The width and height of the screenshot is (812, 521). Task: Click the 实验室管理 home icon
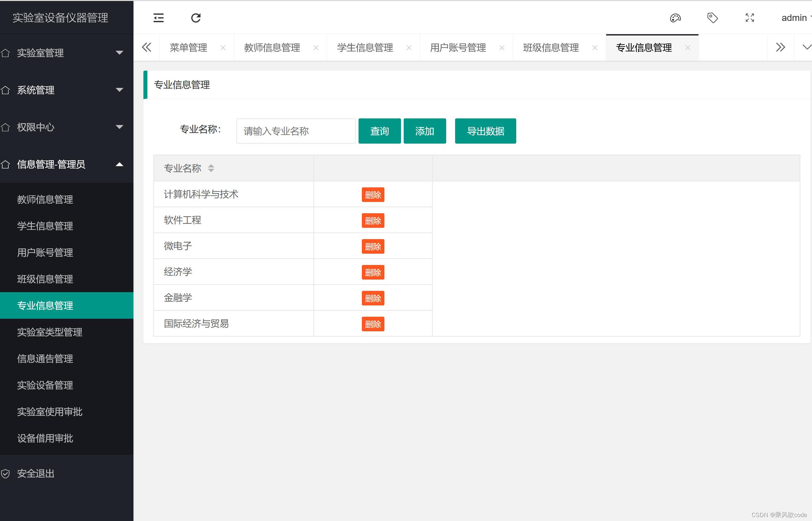(6, 53)
